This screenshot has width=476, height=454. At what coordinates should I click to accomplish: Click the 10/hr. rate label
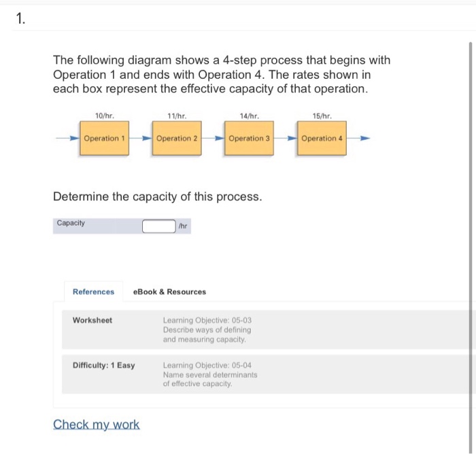105,116
